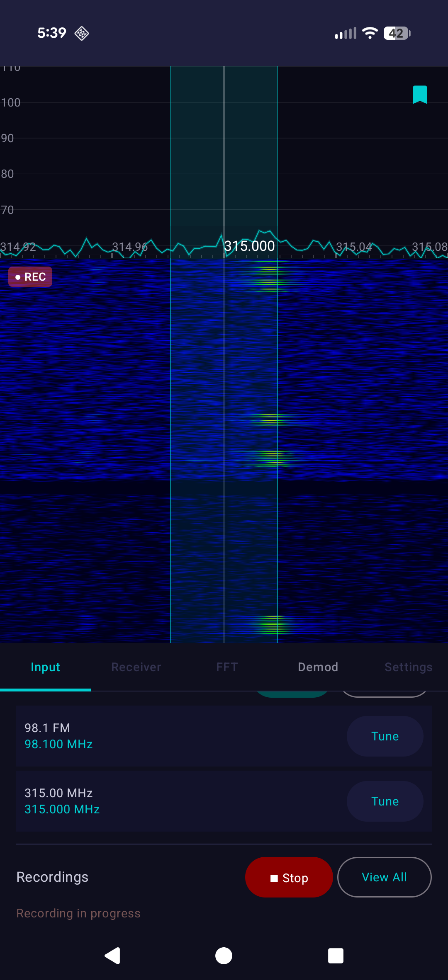Tap the 314.96 frequency axis label
The image size is (448, 980).
pyautogui.click(x=130, y=247)
